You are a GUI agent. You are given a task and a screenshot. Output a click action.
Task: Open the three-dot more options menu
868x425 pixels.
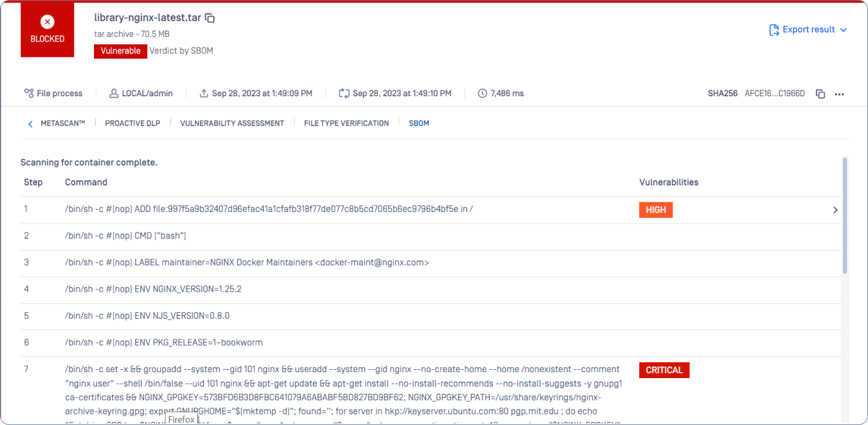839,94
